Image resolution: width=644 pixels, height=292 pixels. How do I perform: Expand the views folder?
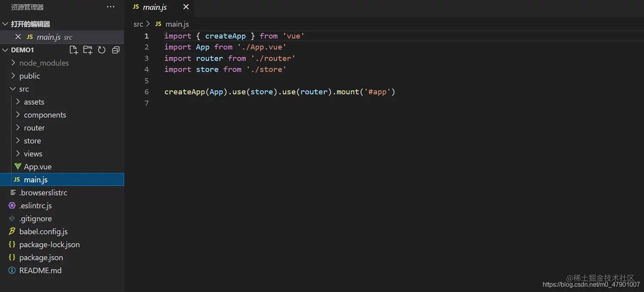[x=18, y=153]
